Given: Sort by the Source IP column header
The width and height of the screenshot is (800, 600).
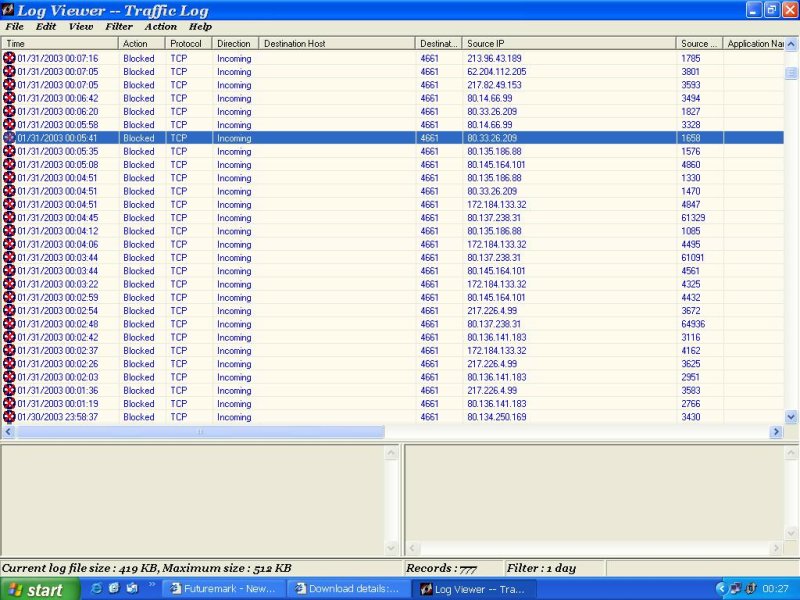Looking at the screenshot, I should [569, 43].
